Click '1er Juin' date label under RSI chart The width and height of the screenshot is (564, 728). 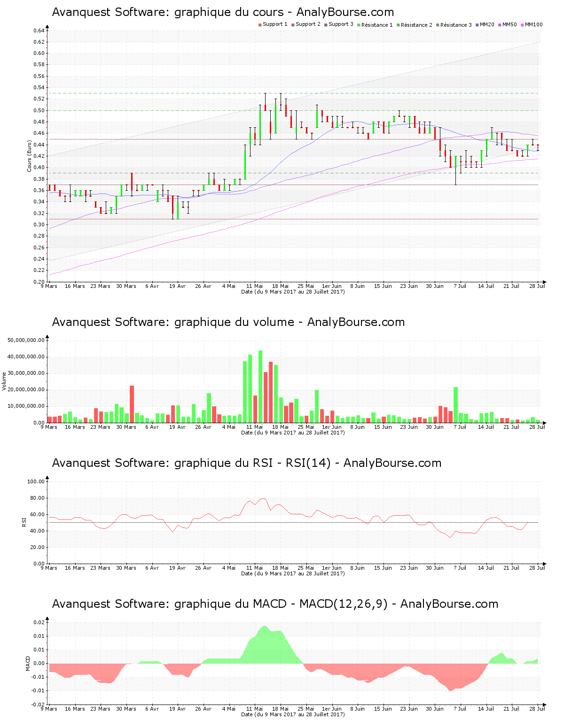pyautogui.click(x=332, y=568)
